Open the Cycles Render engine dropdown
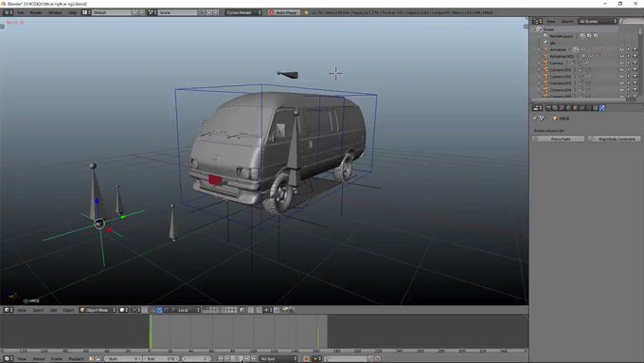 (243, 12)
